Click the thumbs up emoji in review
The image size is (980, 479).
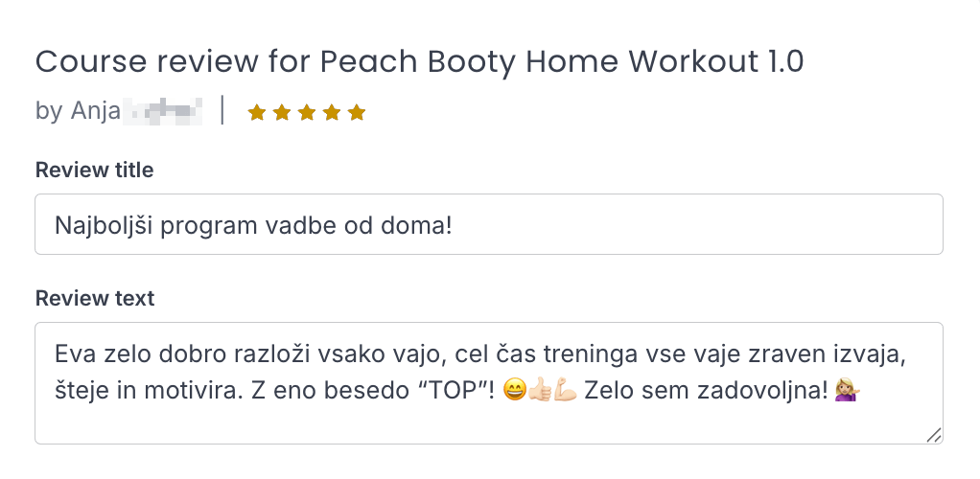539,392
